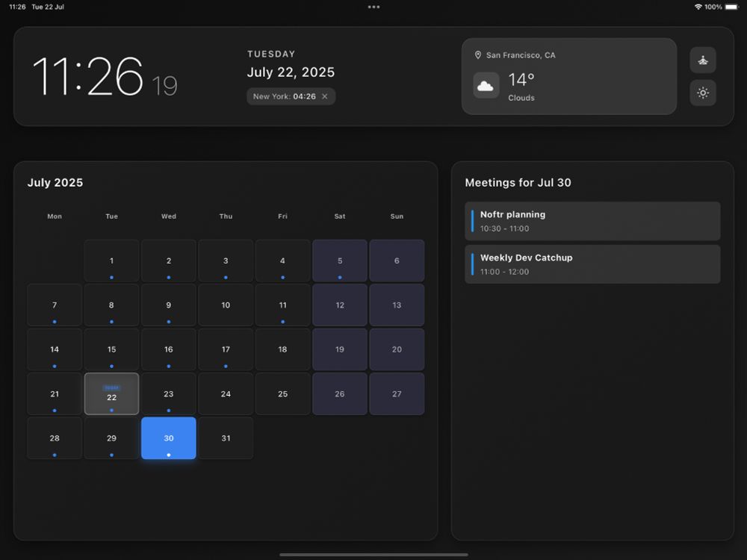Screen dimensions: 747x560
Task: Select July 2 in the calendar
Action: tap(169, 261)
